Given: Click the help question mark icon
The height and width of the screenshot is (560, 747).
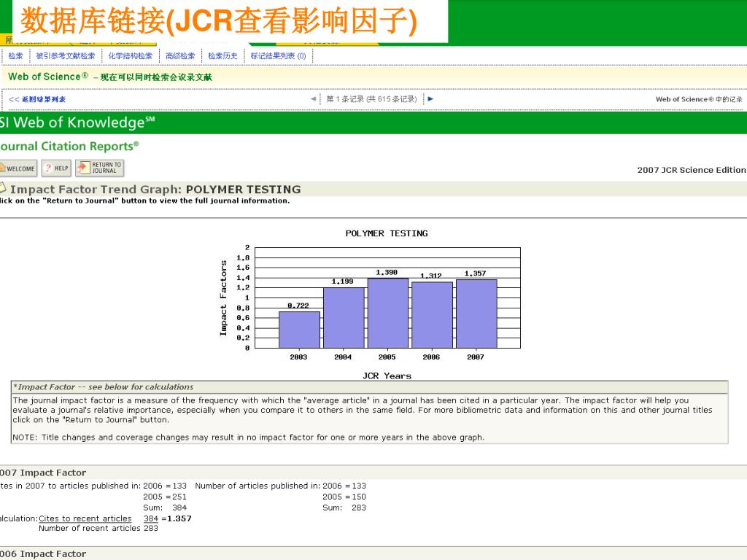Looking at the screenshot, I should click(48, 168).
